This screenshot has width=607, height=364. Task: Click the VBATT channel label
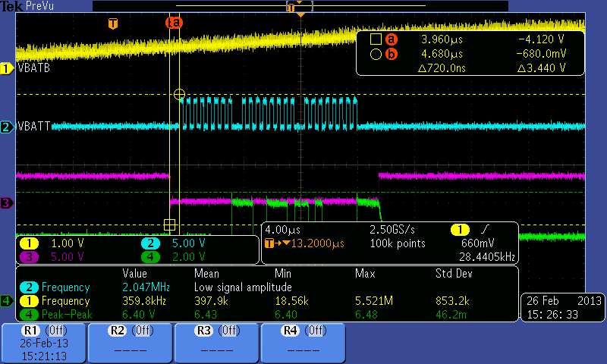click(x=34, y=127)
